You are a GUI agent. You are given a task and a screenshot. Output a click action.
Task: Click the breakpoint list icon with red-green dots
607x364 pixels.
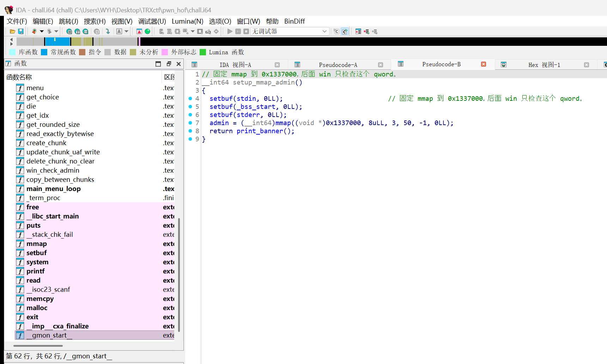(x=366, y=31)
